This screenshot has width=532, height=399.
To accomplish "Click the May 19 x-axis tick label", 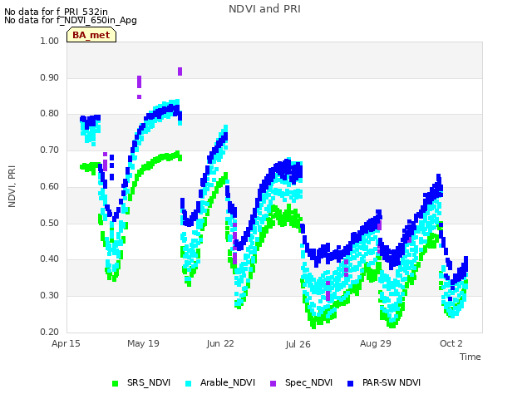I will pyautogui.click(x=143, y=343).
